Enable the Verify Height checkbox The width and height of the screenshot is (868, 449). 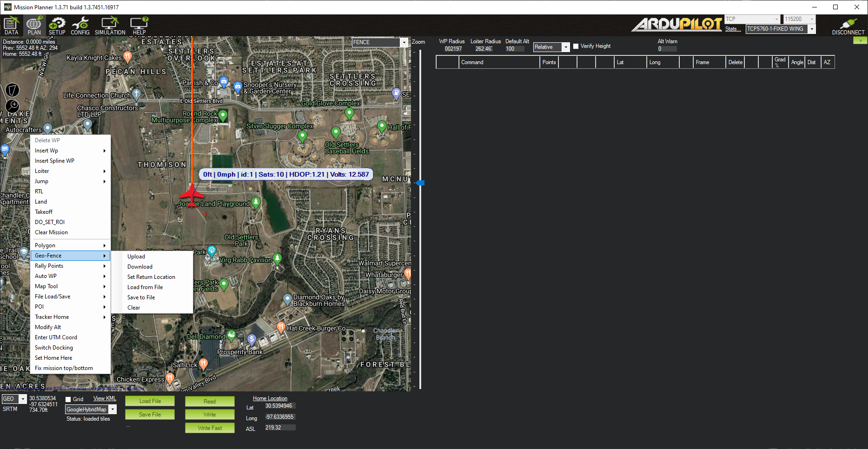pyautogui.click(x=576, y=46)
